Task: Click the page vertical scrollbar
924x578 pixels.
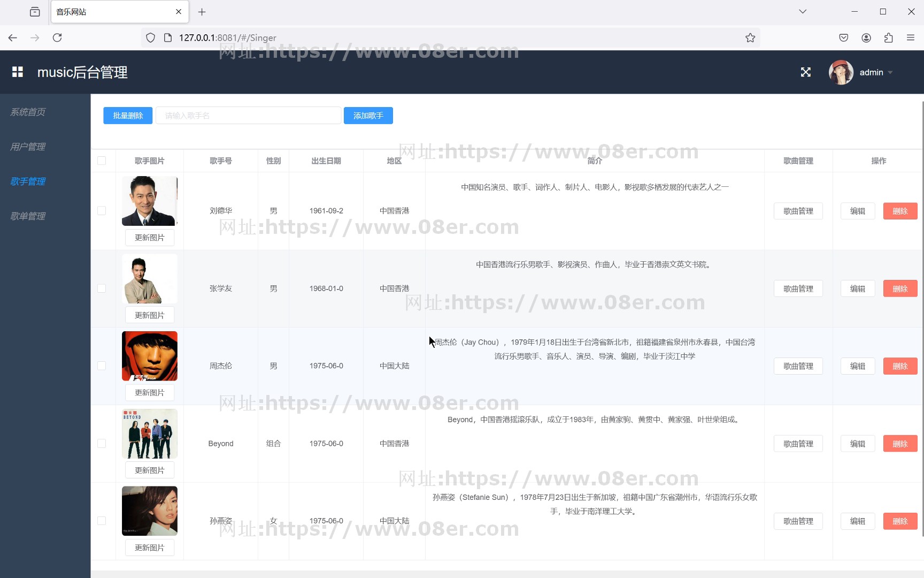Action: click(x=922, y=318)
